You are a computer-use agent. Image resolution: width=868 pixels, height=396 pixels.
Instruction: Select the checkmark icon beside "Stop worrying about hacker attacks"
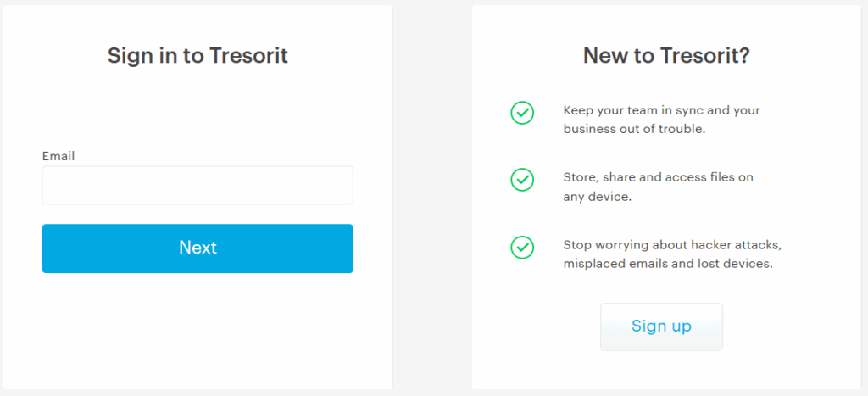522,247
